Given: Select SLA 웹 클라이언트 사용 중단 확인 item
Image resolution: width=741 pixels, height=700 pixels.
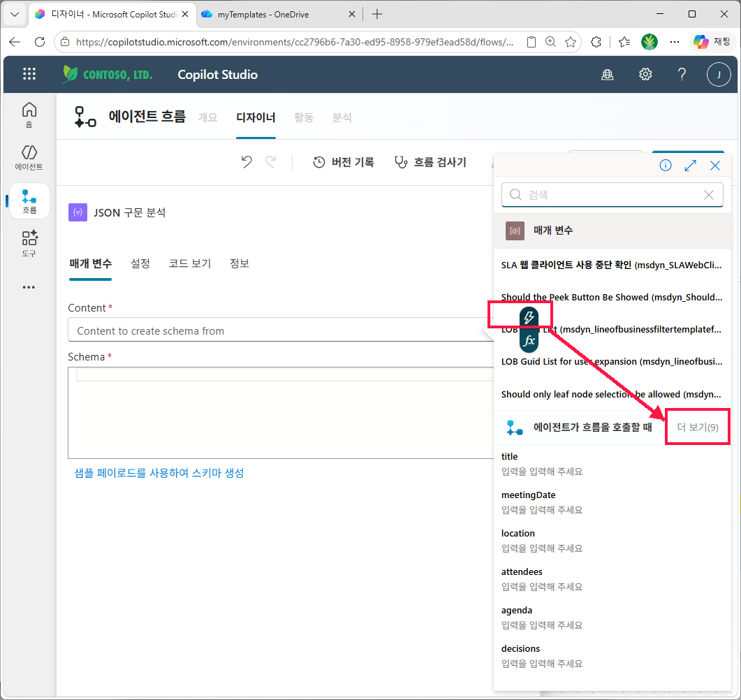Looking at the screenshot, I should (612, 265).
